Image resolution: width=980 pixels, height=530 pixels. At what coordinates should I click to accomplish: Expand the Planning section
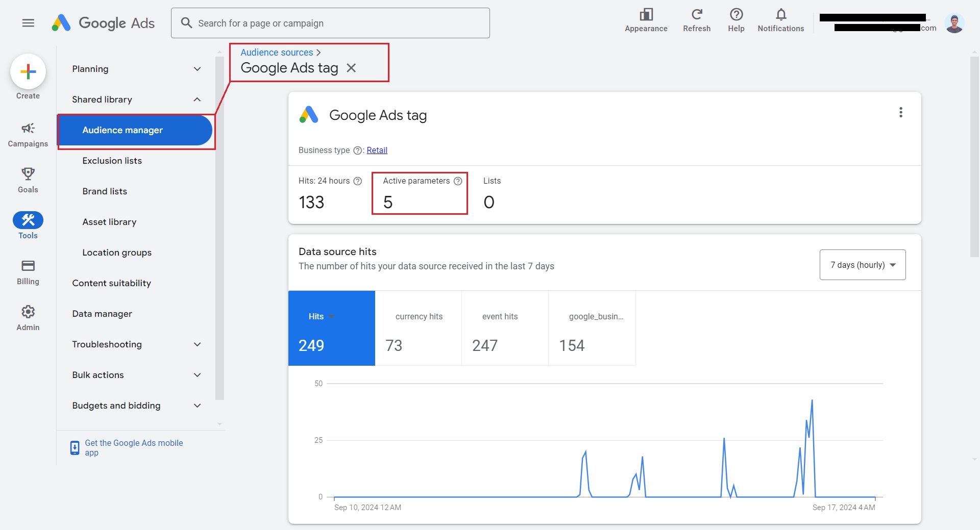coord(197,69)
